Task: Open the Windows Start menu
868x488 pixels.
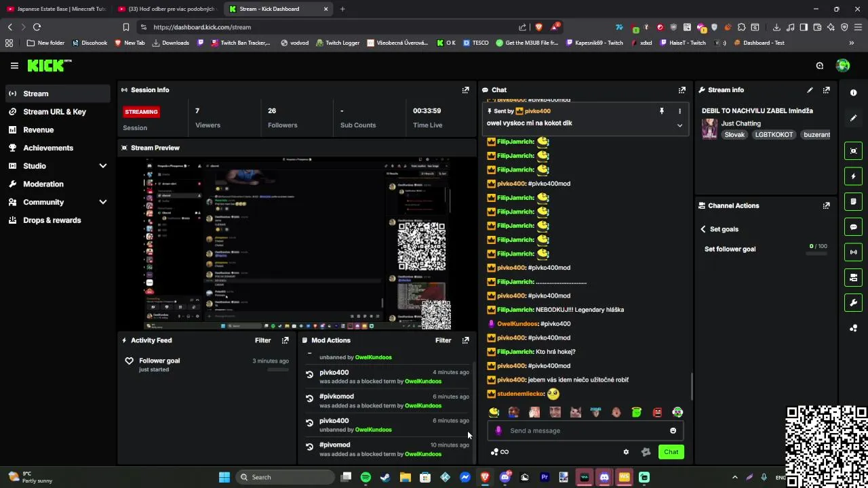Action: point(224,477)
